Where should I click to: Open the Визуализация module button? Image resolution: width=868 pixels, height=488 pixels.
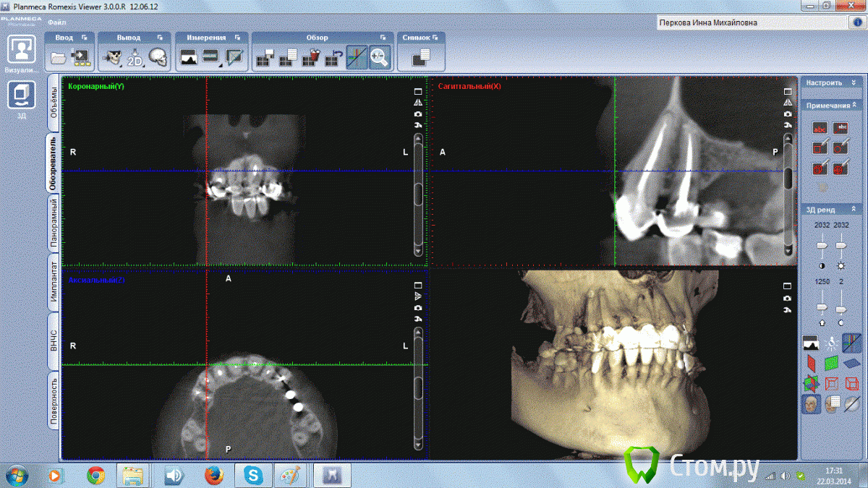(x=22, y=49)
